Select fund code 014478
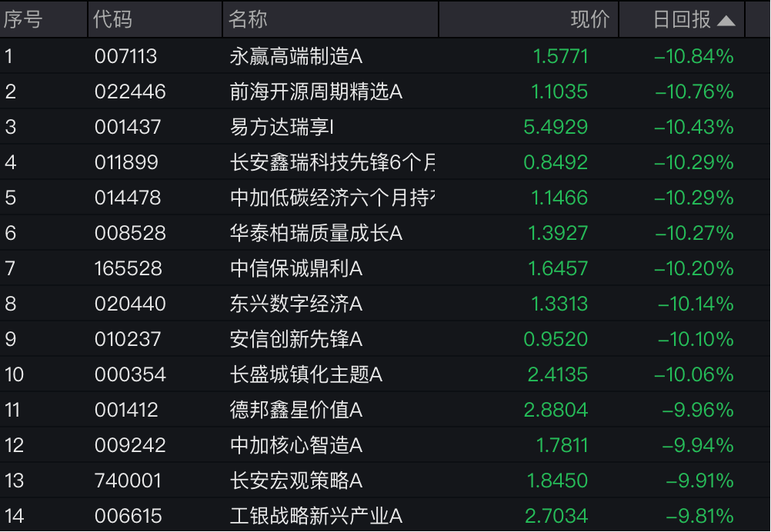The width and height of the screenshot is (771, 532). tap(128, 198)
